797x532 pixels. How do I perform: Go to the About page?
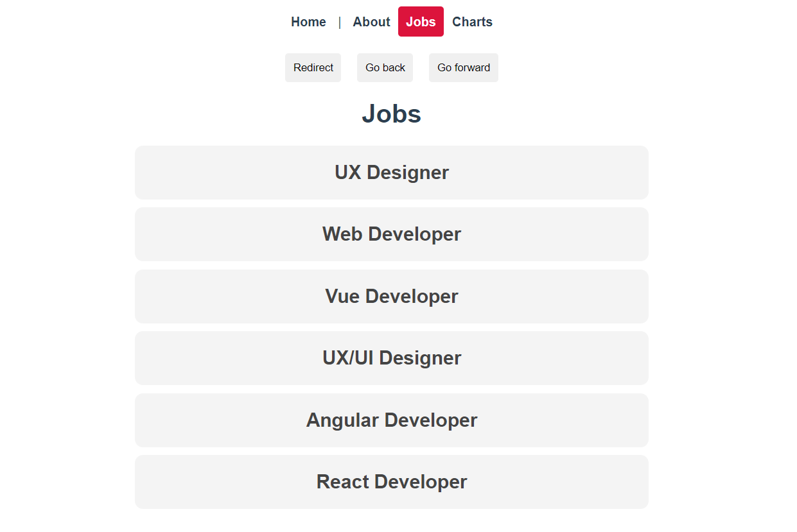tap(371, 22)
